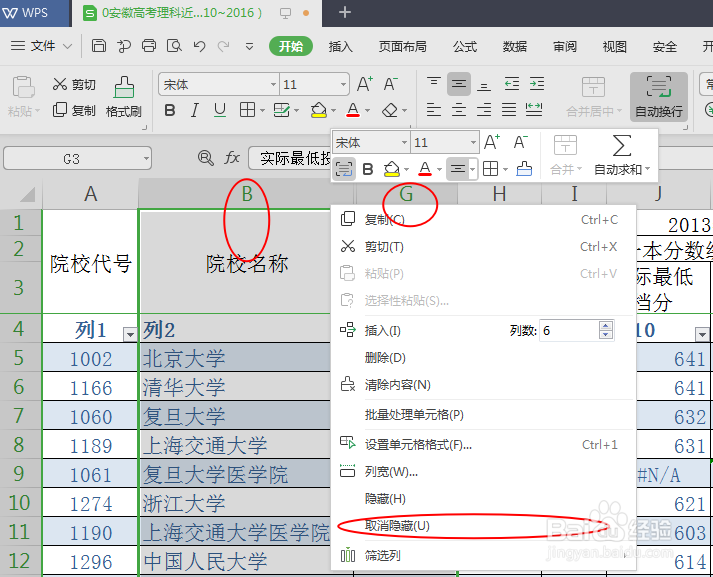Increase font size in ribbon
The height and width of the screenshot is (577, 713).
[x=365, y=84]
